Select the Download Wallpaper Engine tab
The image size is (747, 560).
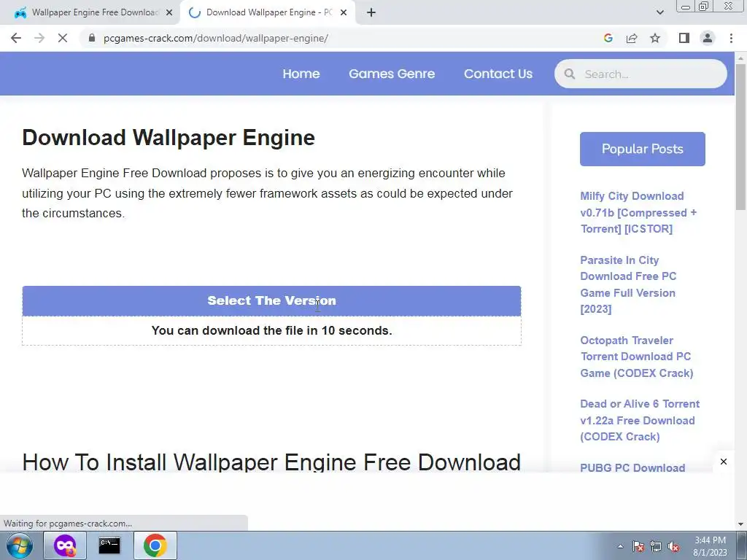point(267,12)
